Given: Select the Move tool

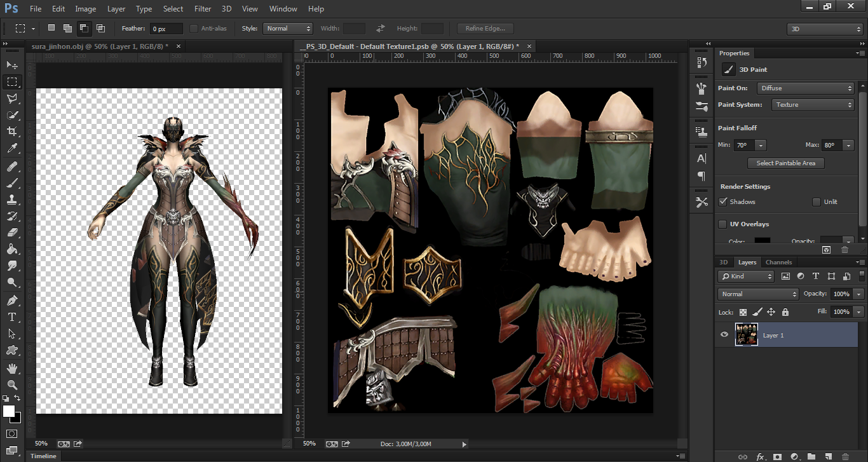Looking at the screenshot, I should coord(12,65).
